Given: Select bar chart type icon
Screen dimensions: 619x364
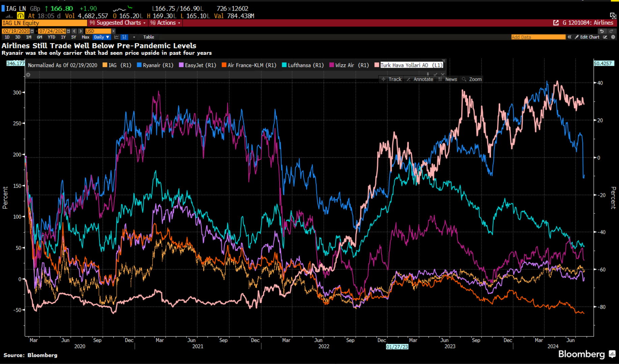Looking at the screenshot, I should pos(124,37).
